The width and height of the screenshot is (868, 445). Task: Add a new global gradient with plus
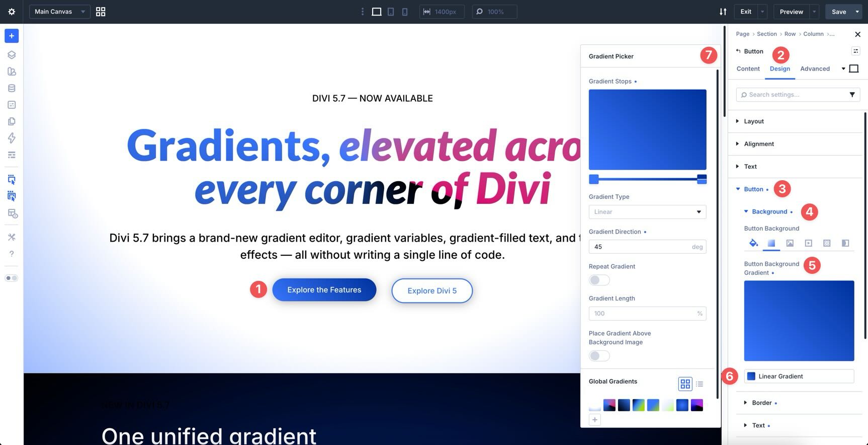click(594, 419)
